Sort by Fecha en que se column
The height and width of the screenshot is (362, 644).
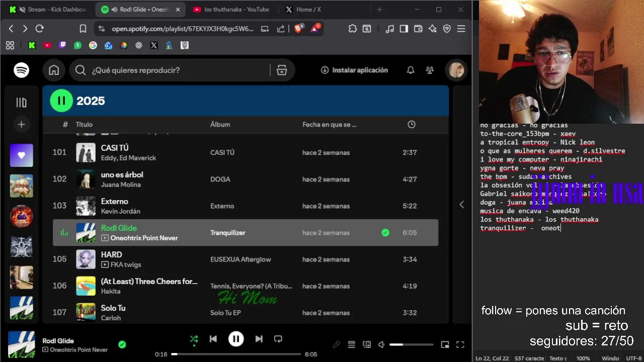click(x=330, y=124)
